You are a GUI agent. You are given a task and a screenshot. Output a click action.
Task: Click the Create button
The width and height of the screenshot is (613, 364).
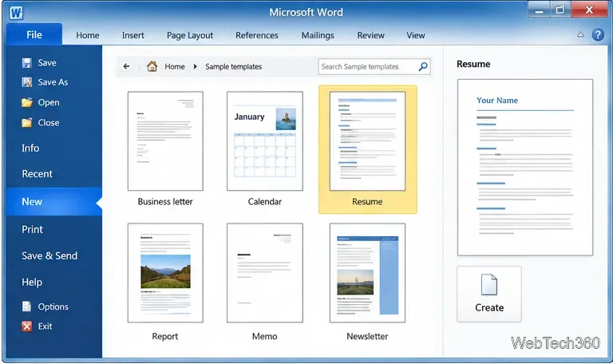pos(489,294)
